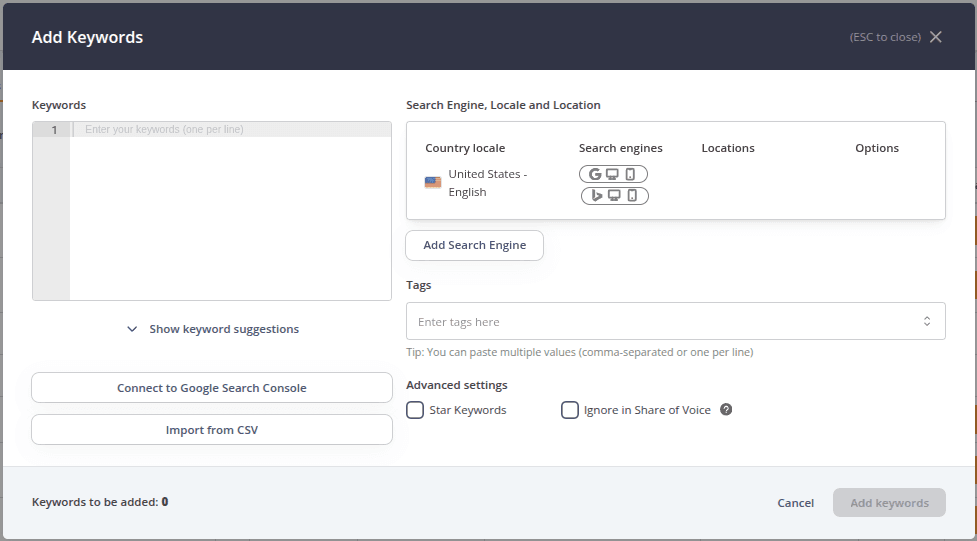977x541 pixels.
Task: Click the Search engines column header
Action: [x=621, y=148]
